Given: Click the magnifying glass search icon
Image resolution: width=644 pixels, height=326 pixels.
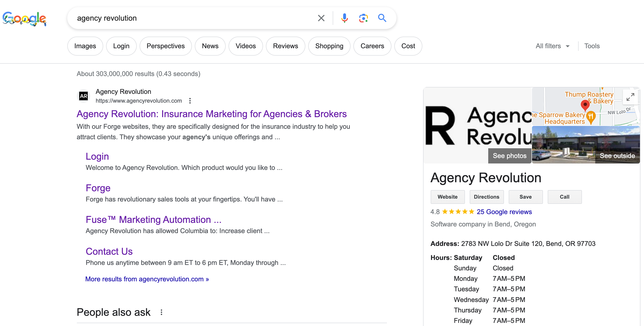Looking at the screenshot, I should (382, 18).
